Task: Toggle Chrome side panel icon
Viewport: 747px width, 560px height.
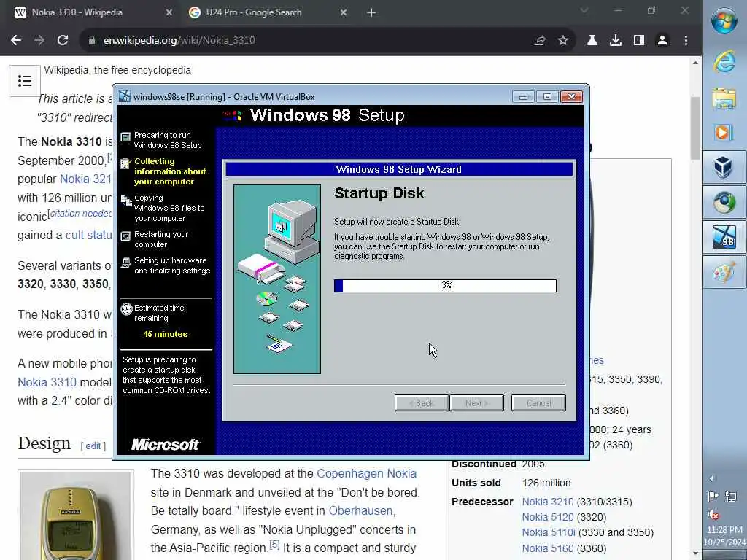Action: 639,41
